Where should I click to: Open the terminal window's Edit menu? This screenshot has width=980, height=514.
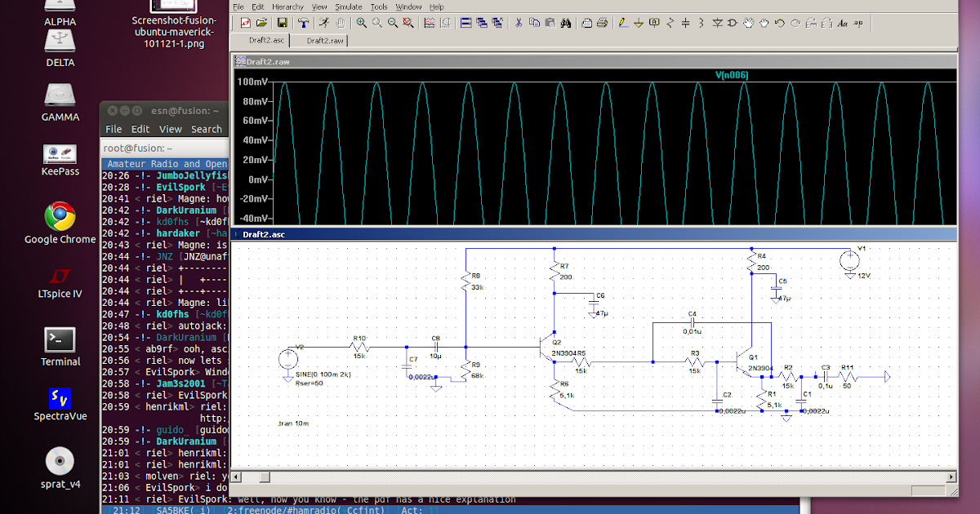point(140,129)
